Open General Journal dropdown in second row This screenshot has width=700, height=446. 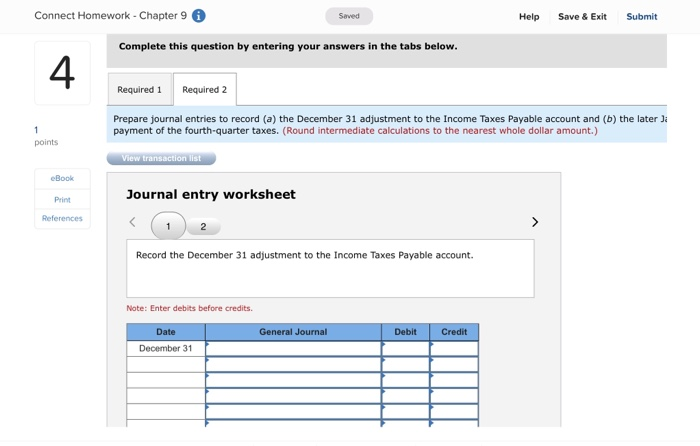[x=293, y=364]
